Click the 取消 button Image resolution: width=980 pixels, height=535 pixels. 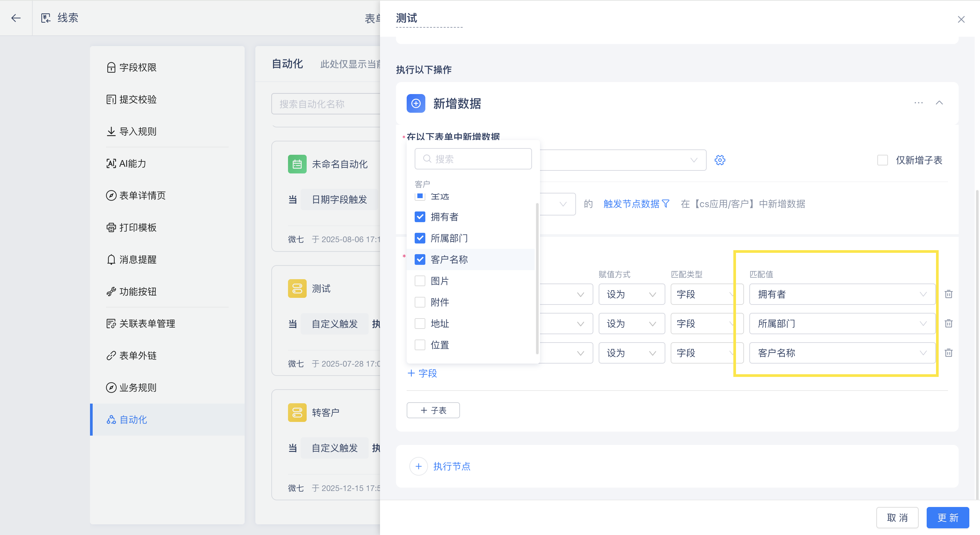coord(897,517)
